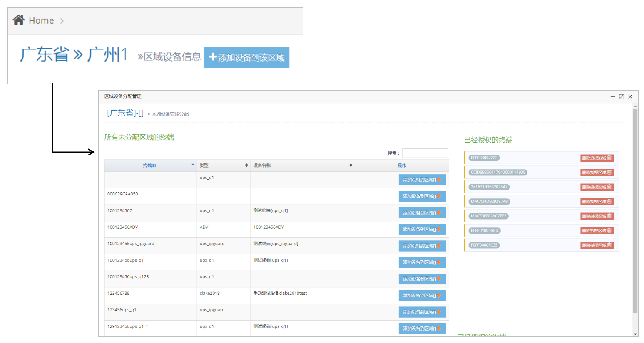Open the 广东省 region link in heading
Viewport: 644px width, 343px height.
(x=44, y=55)
